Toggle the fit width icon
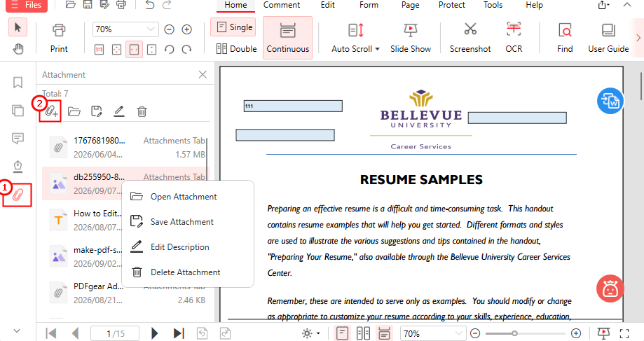The height and width of the screenshot is (341, 644). [135, 50]
